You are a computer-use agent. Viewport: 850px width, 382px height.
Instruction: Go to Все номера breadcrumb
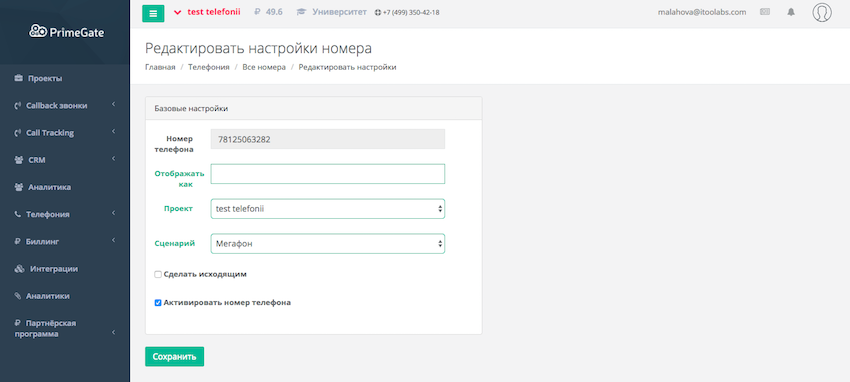tap(264, 67)
